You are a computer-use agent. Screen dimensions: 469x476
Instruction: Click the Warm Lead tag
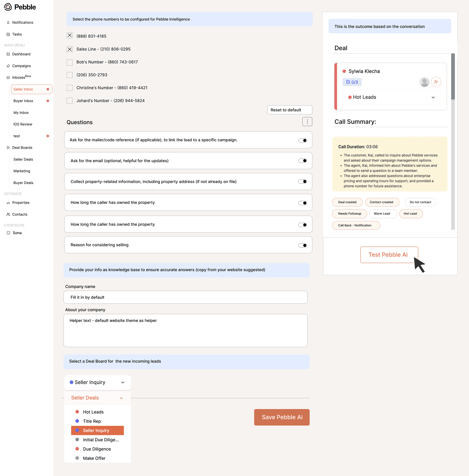click(x=383, y=214)
